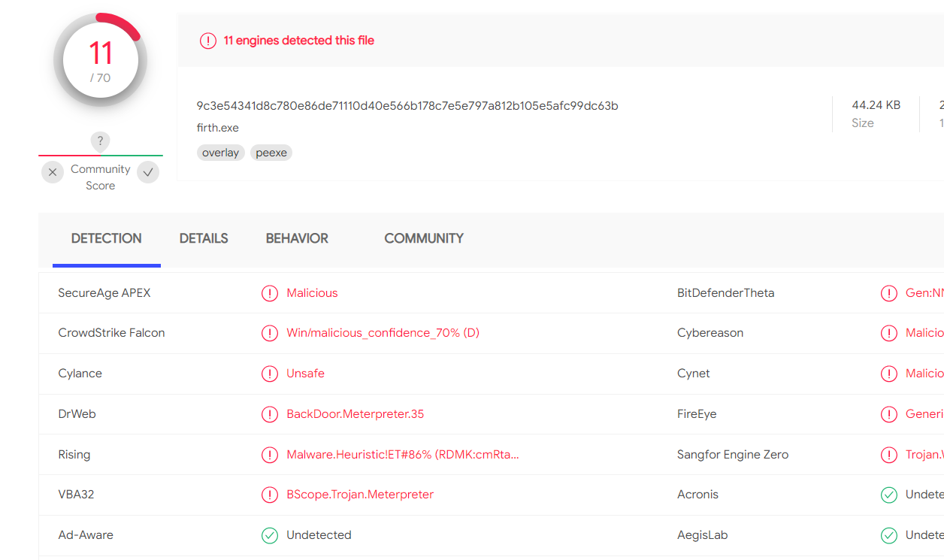Vote harmless with the checkmark community button
The height and width of the screenshot is (560, 944).
(x=149, y=172)
